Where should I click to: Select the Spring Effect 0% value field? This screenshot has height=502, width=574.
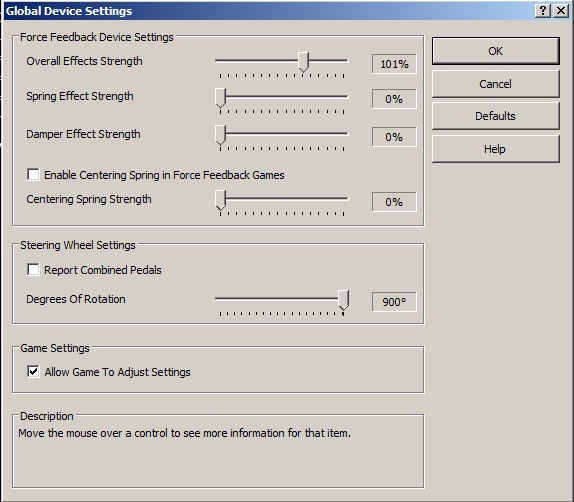click(394, 99)
